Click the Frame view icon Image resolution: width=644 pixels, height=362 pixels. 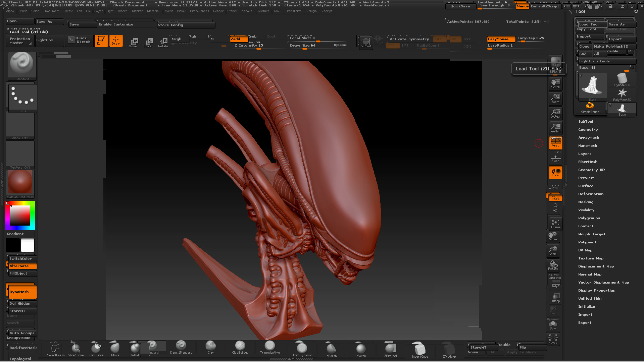coord(555,224)
